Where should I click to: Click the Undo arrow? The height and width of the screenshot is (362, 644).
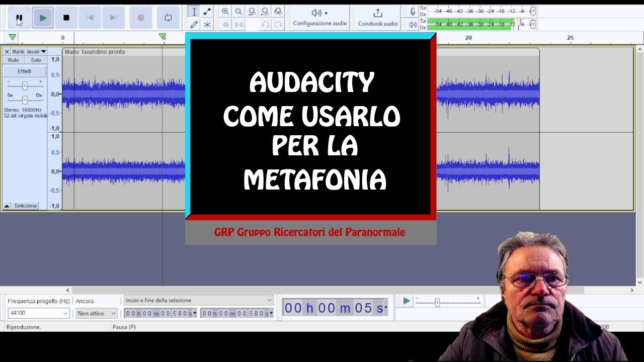coord(265,24)
